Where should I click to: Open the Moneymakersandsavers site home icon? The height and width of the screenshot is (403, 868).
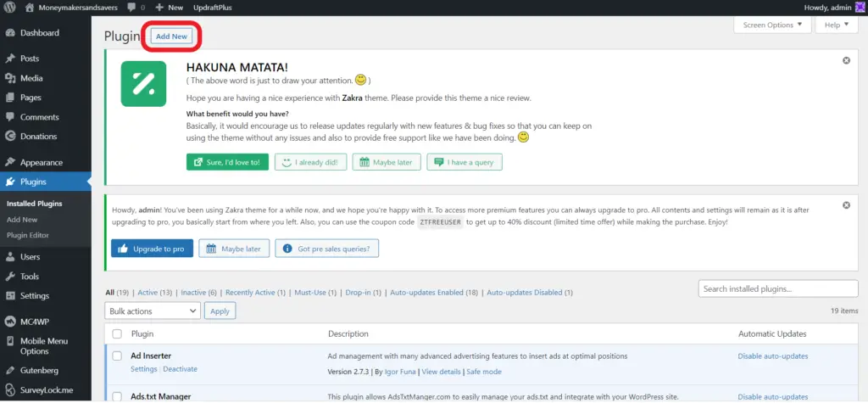pyautogui.click(x=29, y=8)
